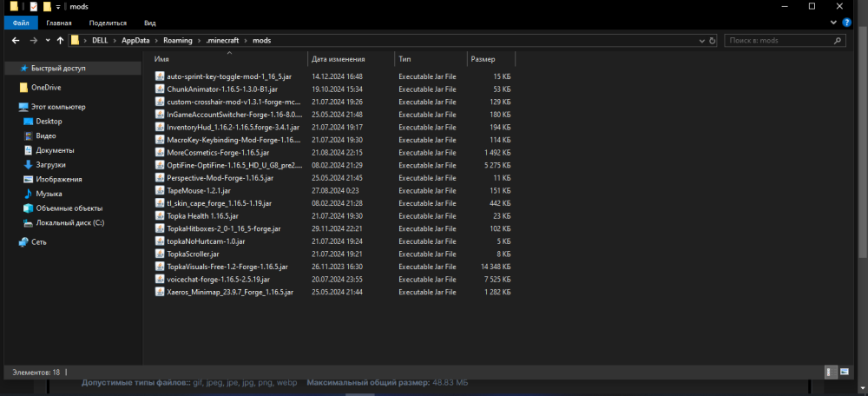The height and width of the screenshot is (396, 868).
Task: Select jar icon of voicechat-forge file
Action: click(160, 279)
